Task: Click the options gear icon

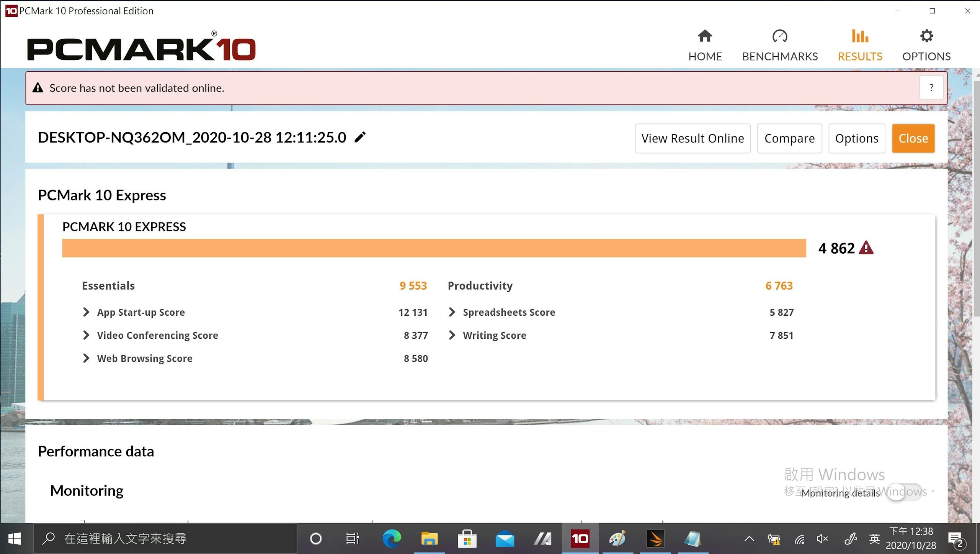Action: [926, 36]
